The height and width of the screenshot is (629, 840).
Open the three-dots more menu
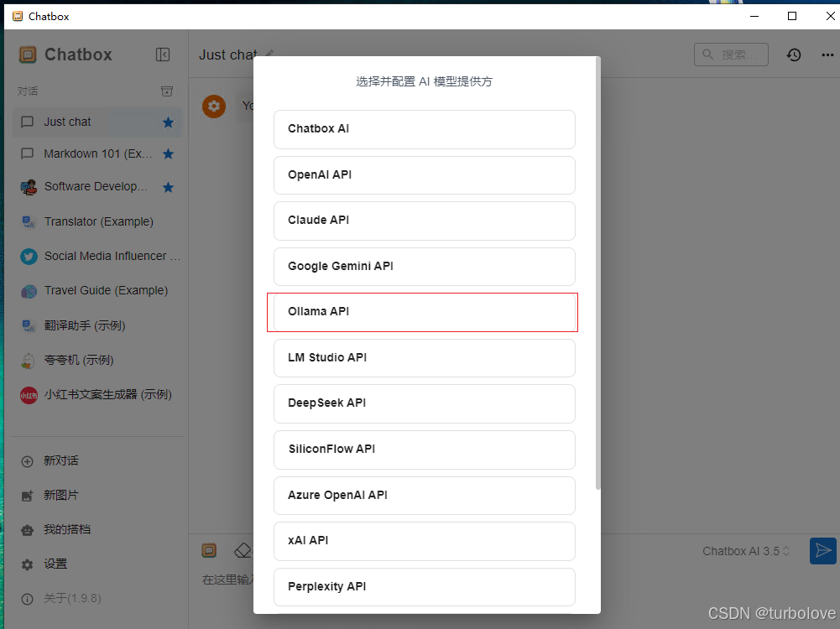point(827,55)
